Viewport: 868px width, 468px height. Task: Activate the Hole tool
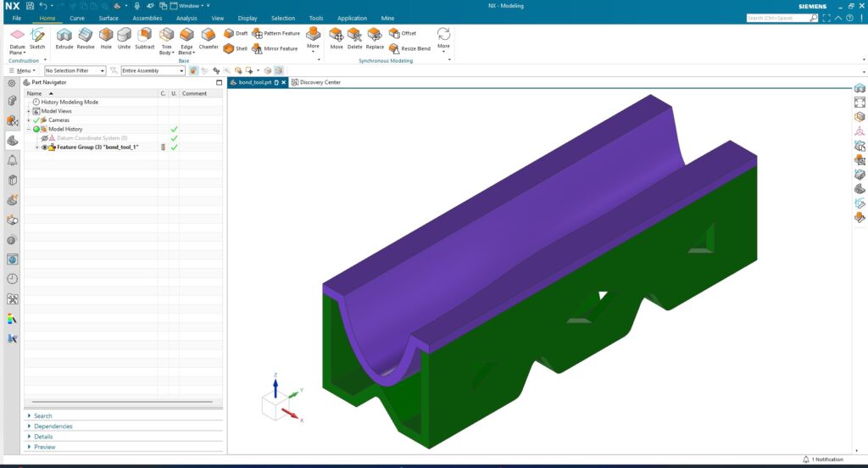click(x=106, y=37)
